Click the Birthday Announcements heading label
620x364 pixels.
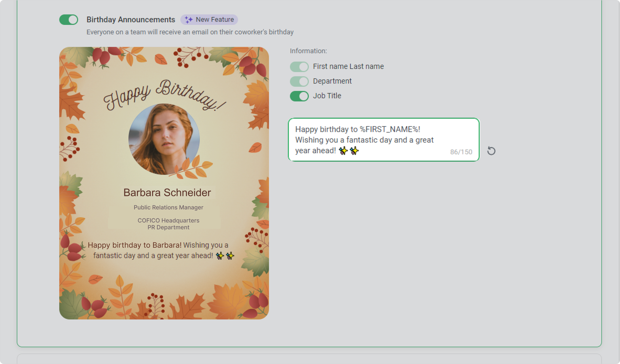click(x=131, y=20)
